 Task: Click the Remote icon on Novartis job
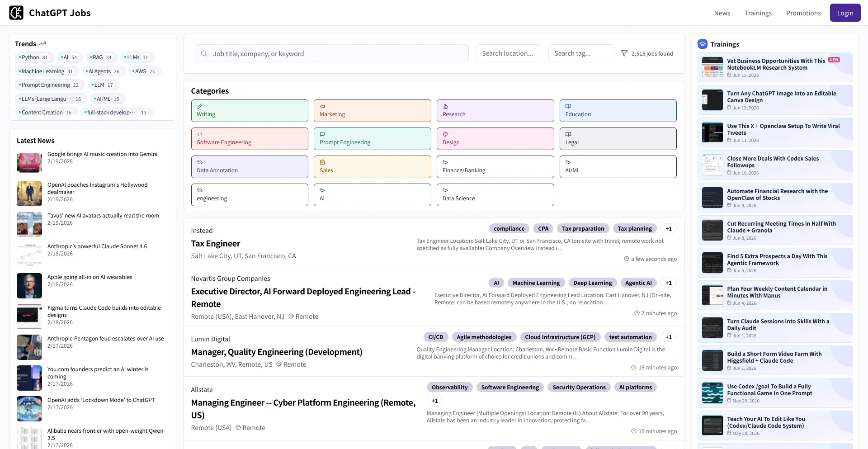(291, 317)
